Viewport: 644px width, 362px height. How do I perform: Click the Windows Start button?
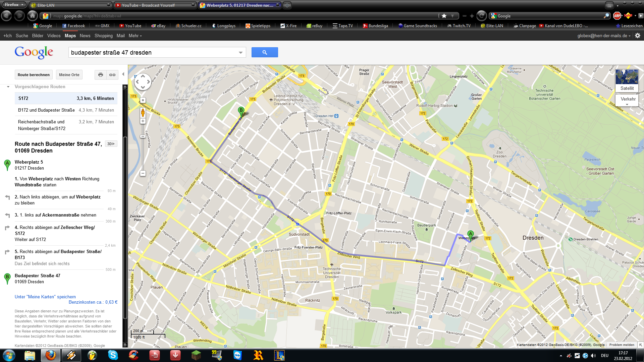(9, 355)
